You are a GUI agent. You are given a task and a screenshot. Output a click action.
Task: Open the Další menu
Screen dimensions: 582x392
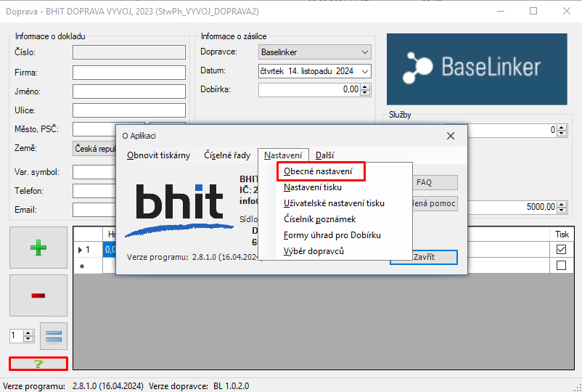(x=325, y=155)
